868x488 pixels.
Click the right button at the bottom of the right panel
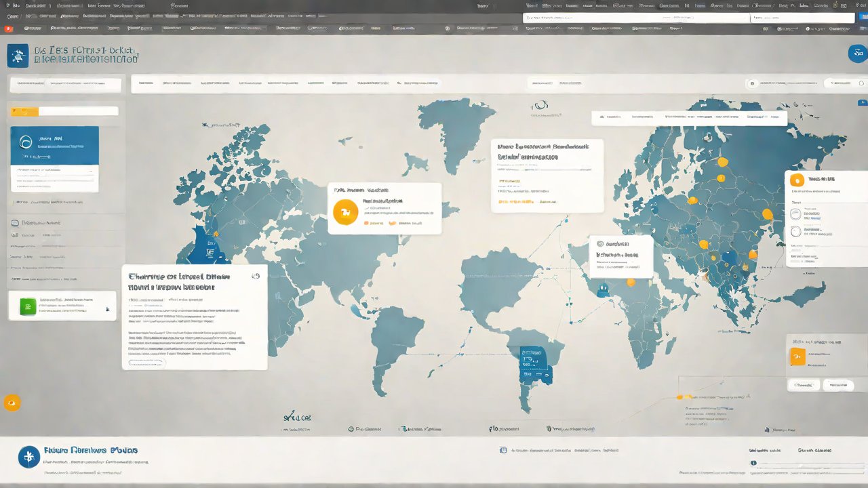point(838,385)
